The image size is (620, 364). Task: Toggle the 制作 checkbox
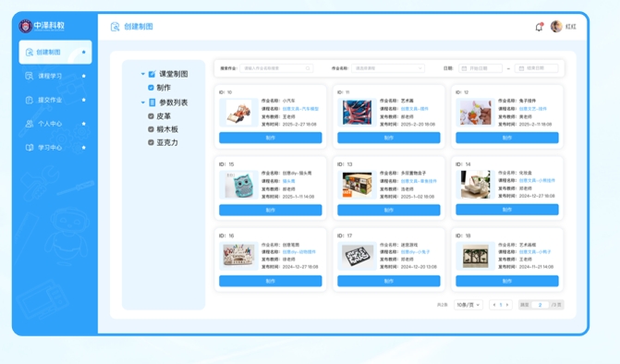click(151, 88)
